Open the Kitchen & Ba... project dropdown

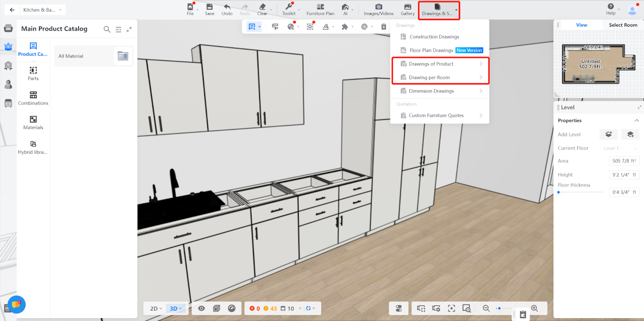tap(42, 10)
